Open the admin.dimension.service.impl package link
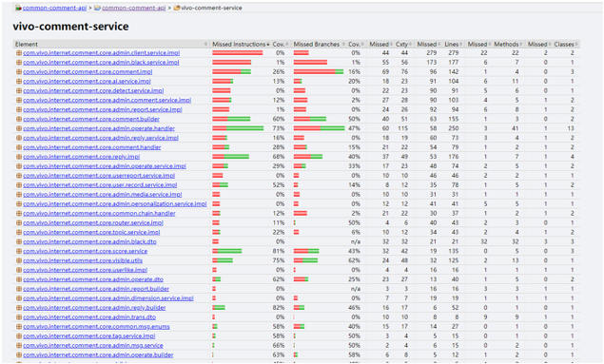This screenshot has width=604, height=364. pyautogui.click(x=108, y=298)
